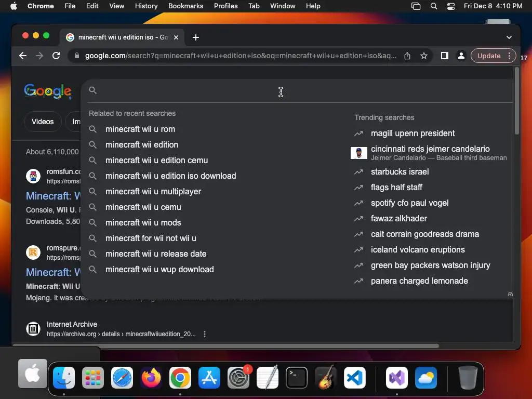532x399 pixels.
Task: Open trending spotify cfo paul vogel
Action: pos(409,203)
